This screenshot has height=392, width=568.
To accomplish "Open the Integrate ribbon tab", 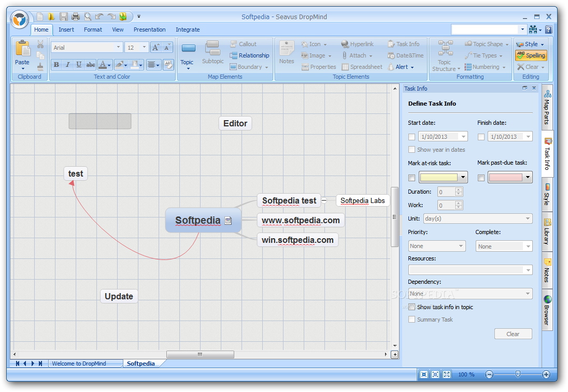I will click(x=188, y=30).
